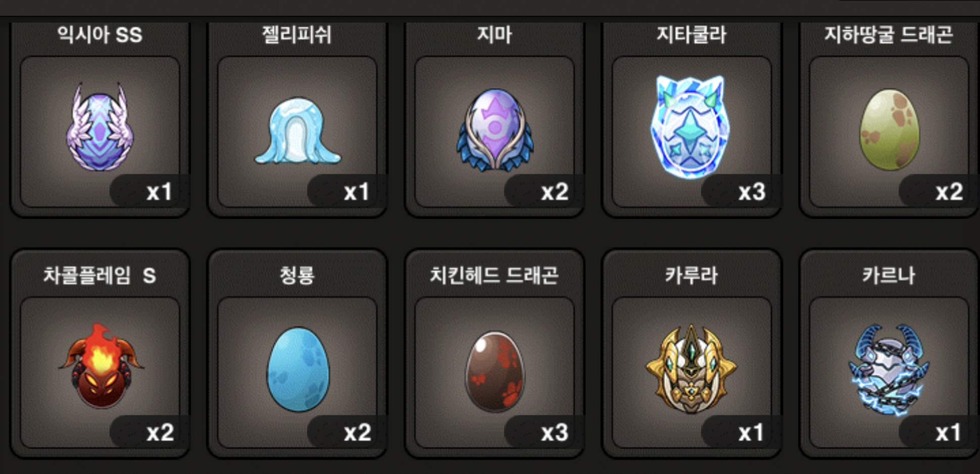Click the 지하땅굴 드래곤 name label

tap(889, 35)
